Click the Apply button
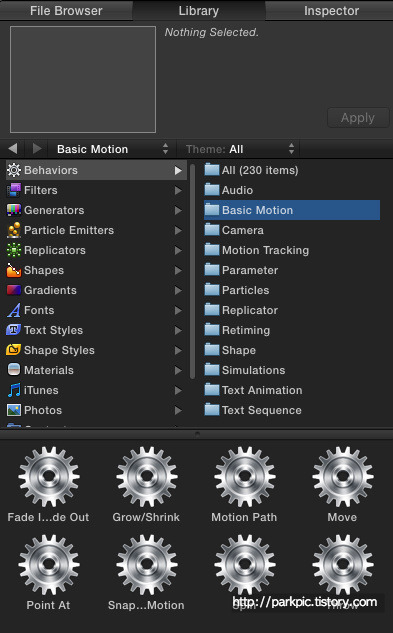Screen dimensions: 393x633 tap(358, 118)
